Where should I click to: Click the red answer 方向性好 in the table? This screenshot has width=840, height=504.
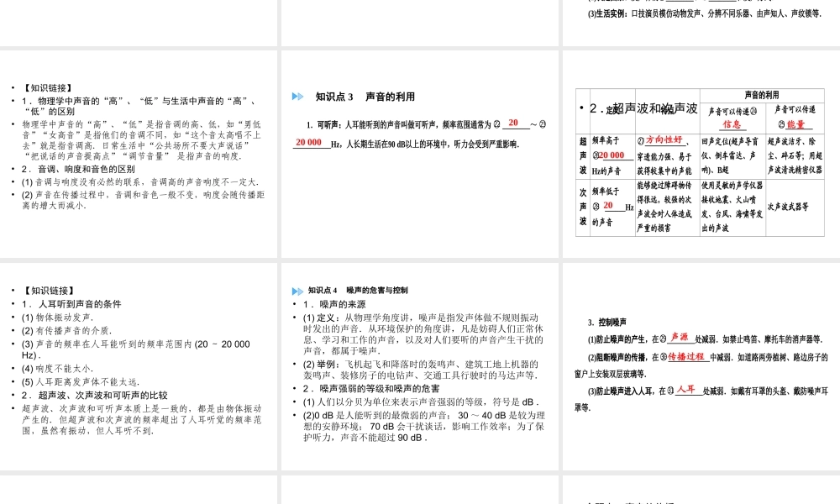point(664,139)
